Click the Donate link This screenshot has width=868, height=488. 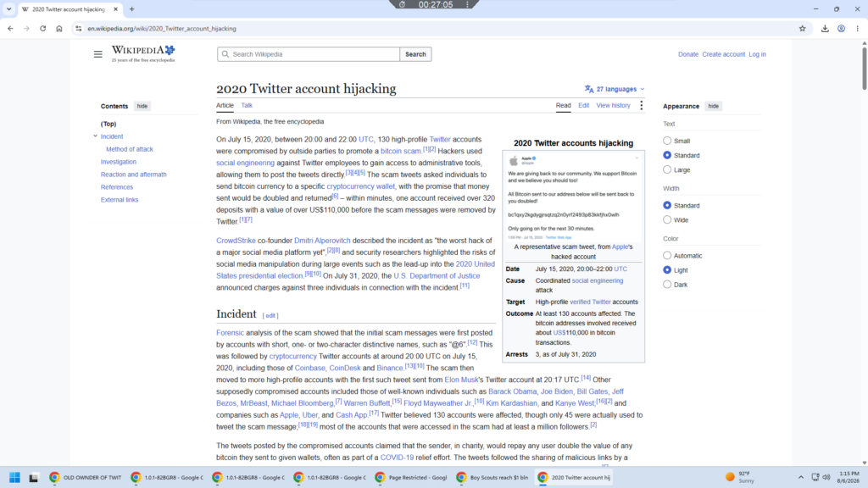[688, 54]
